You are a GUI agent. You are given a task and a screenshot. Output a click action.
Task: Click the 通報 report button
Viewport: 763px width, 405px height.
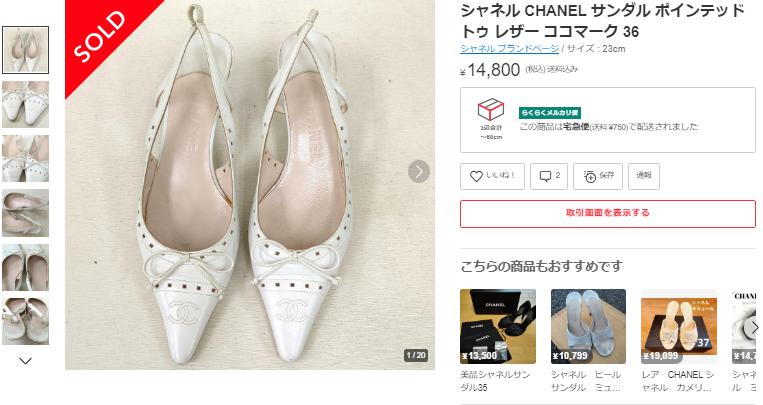(x=643, y=176)
